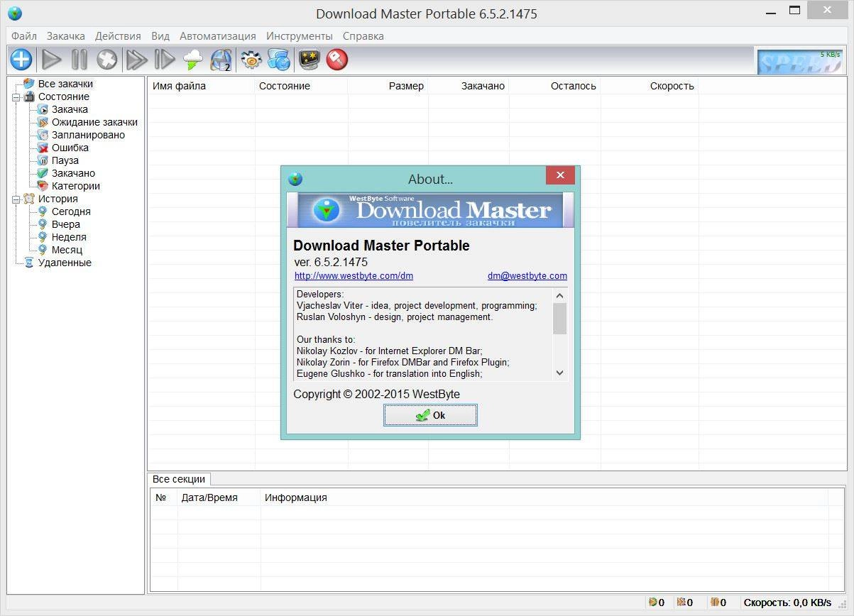854x616 pixels.
Task: Collapse the История tree branch
Action: click(x=16, y=199)
